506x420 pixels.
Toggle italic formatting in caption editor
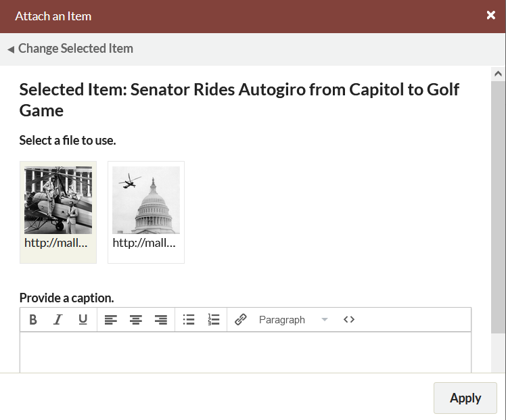(57, 320)
